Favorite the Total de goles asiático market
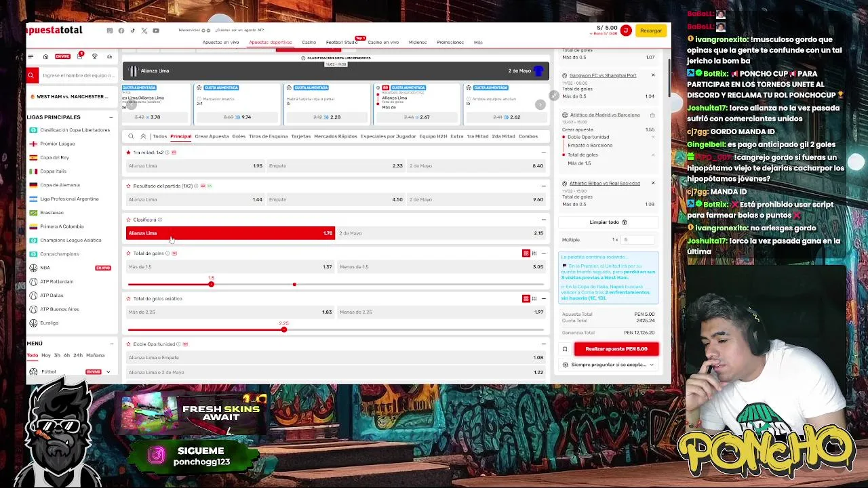Screen dimensions: 868x488 click(128, 299)
